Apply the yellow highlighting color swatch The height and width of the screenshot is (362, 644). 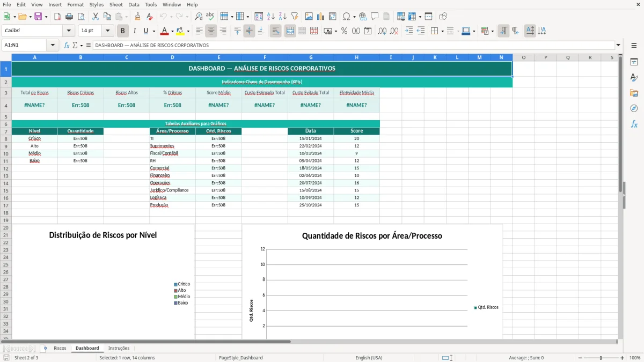point(180,31)
